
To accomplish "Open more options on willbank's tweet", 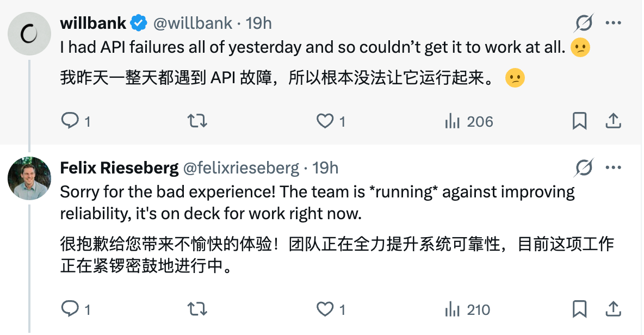I will [613, 23].
